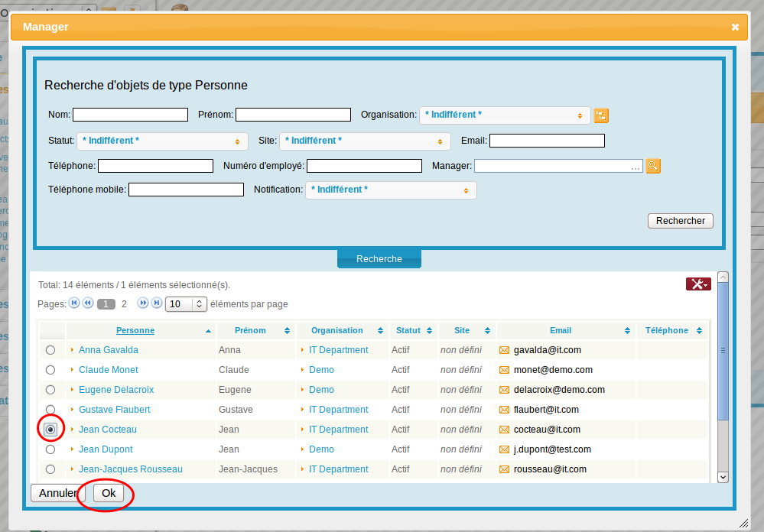Go to last page of results
The width and height of the screenshot is (764, 532).
point(157,303)
